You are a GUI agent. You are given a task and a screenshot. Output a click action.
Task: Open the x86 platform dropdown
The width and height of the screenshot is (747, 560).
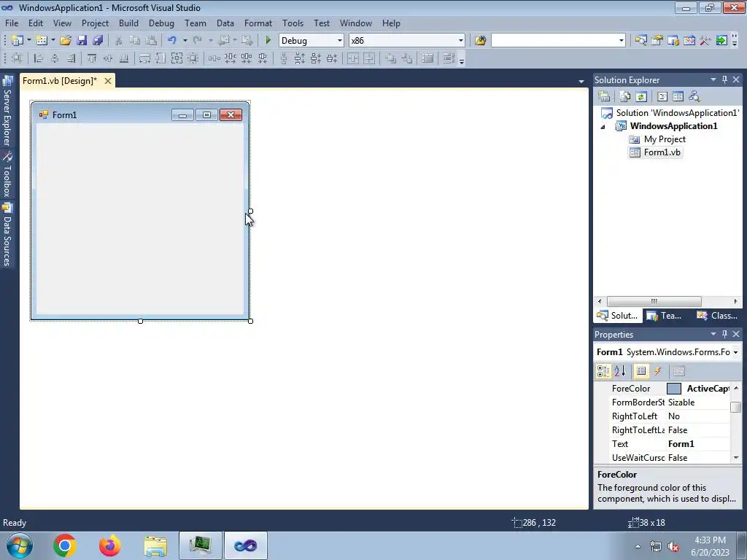coord(461,41)
